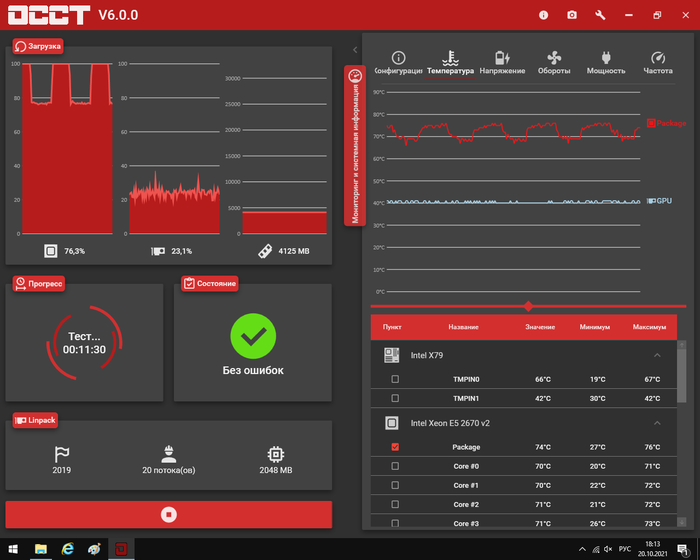The height and width of the screenshot is (560, 700).
Task: Check the Core #0 checkbox
Action: point(395,466)
